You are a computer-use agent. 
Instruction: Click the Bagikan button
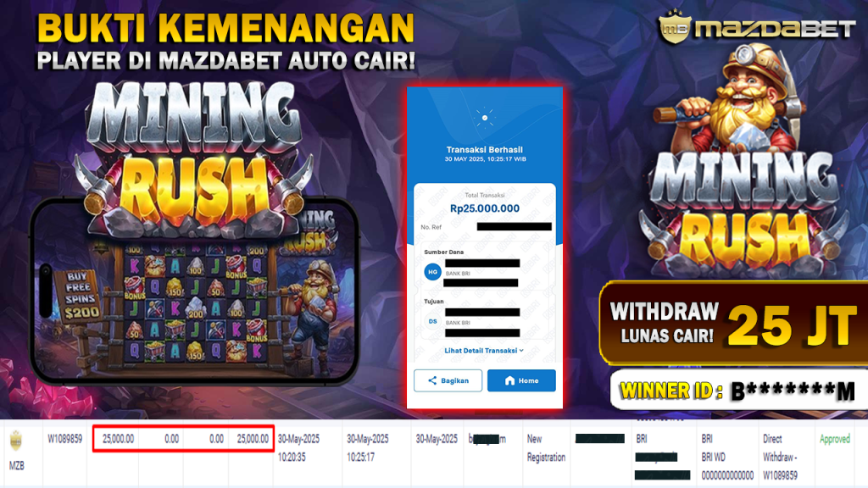[x=448, y=380]
